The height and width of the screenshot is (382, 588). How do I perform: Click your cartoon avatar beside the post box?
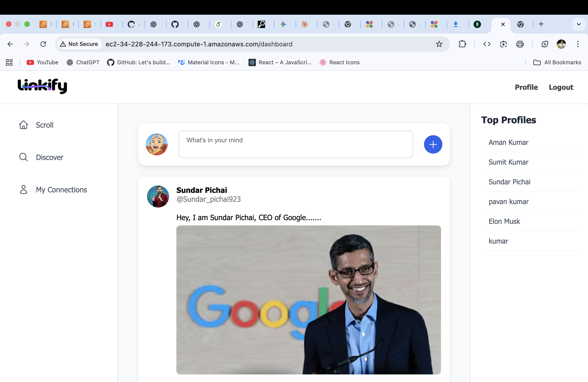[x=157, y=144]
